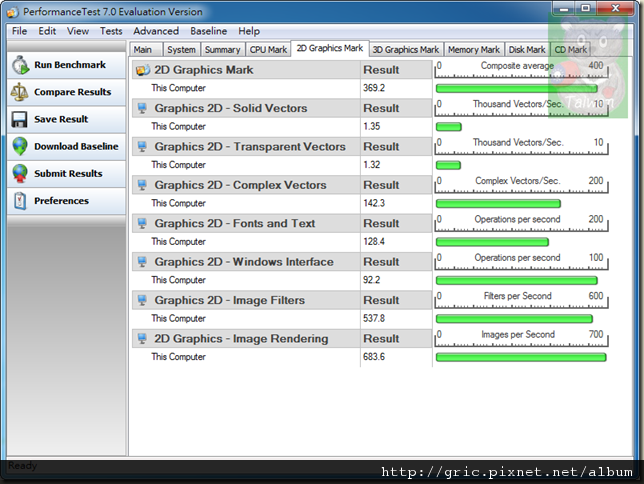Click the result value 142.3
Image resolution: width=644 pixels, height=484 pixels.
point(374,203)
